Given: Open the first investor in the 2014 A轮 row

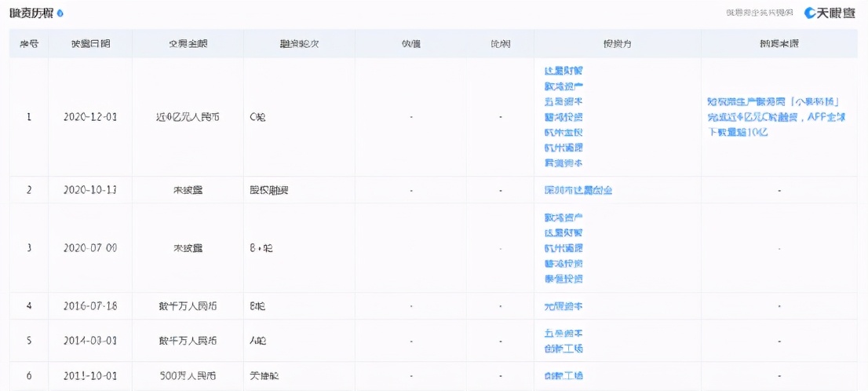Looking at the screenshot, I should point(563,333).
